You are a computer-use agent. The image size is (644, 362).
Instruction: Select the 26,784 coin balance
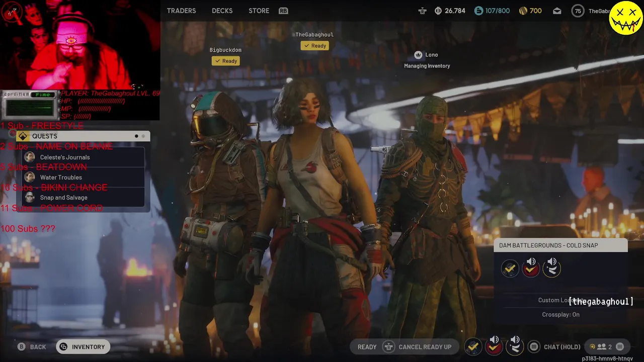455,11
